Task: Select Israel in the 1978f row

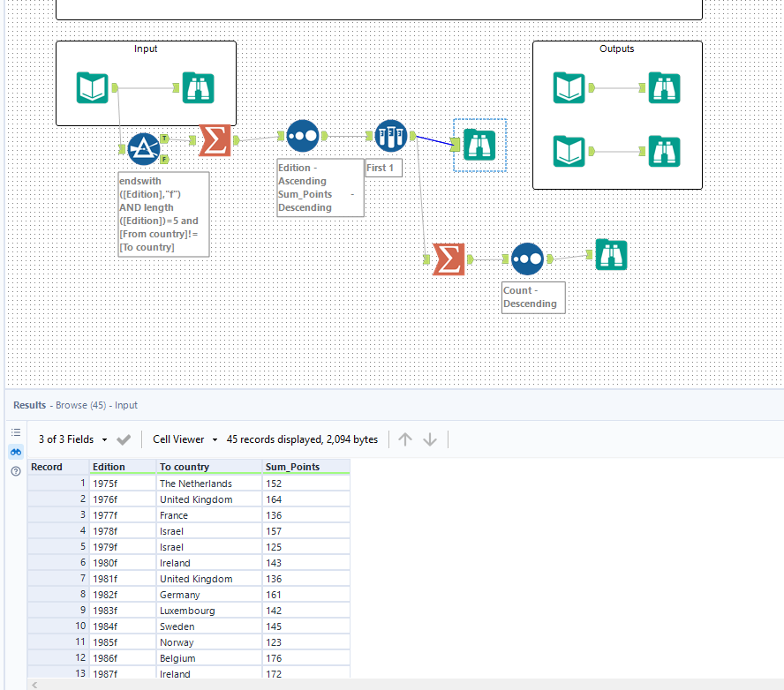Action: point(209,531)
